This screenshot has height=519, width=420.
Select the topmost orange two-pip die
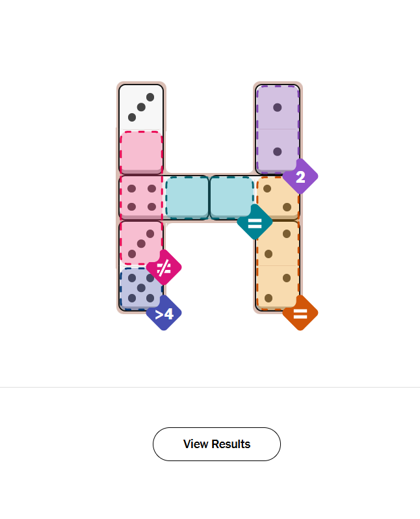click(278, 198)
